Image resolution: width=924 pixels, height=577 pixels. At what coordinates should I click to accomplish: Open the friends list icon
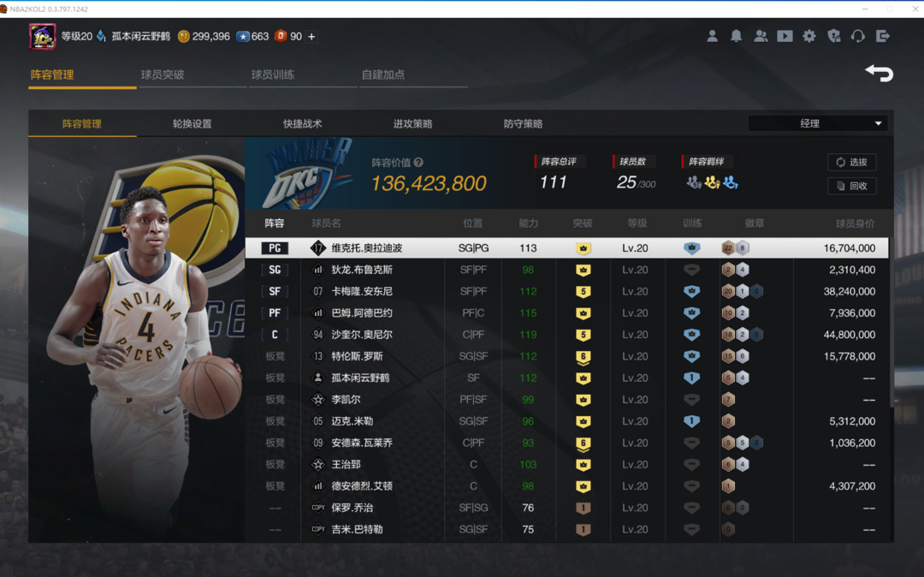point(761,36)
